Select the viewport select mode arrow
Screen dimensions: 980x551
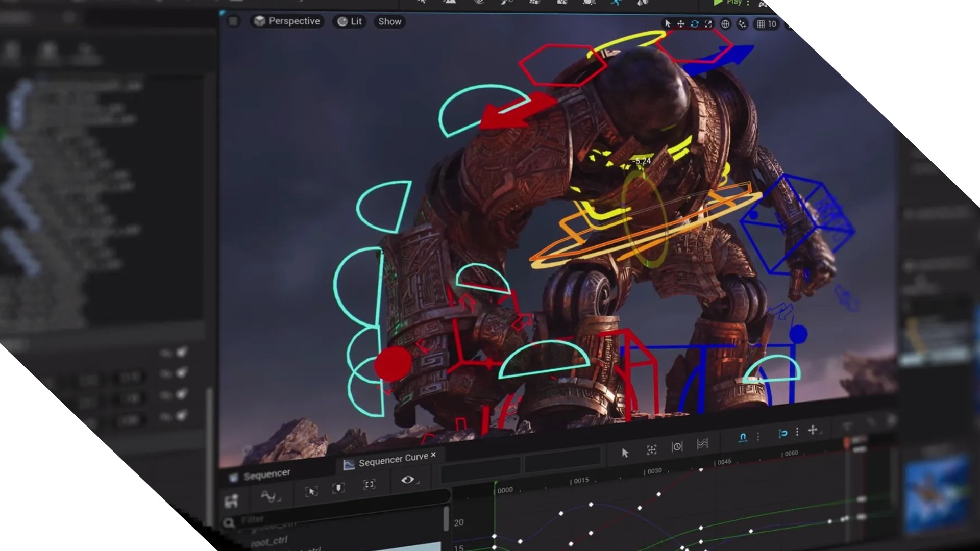coord(667,24)
